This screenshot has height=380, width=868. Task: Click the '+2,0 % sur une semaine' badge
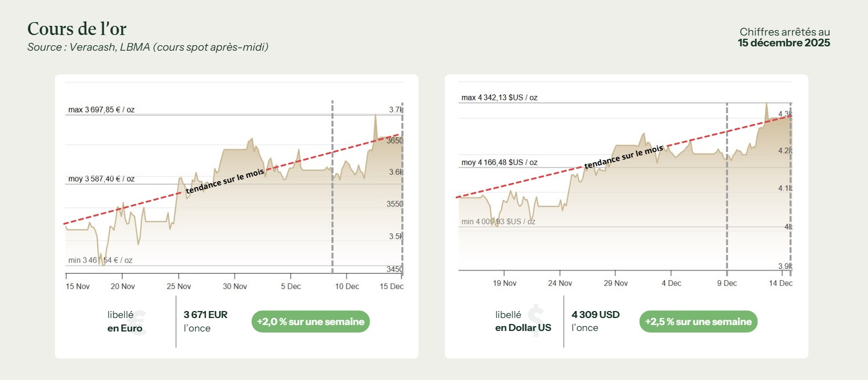coord(310,322)
